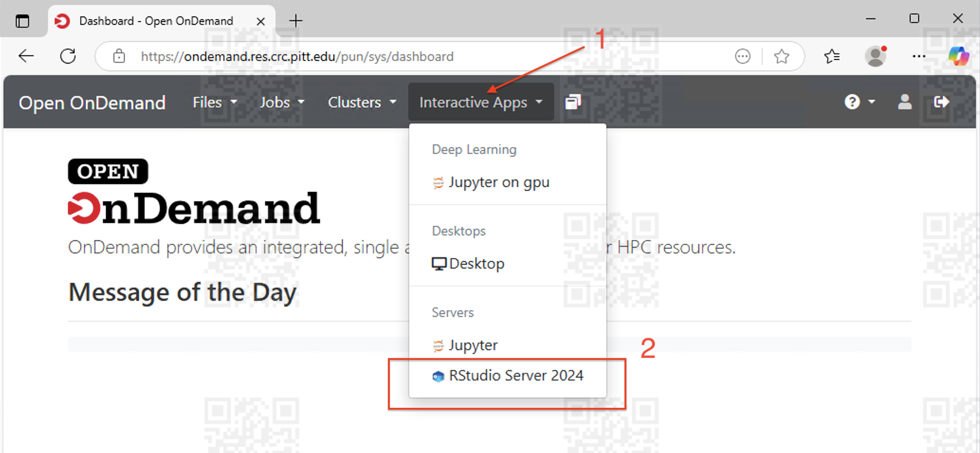
Task: Click the Desktops section header
Action: (458, 231)
